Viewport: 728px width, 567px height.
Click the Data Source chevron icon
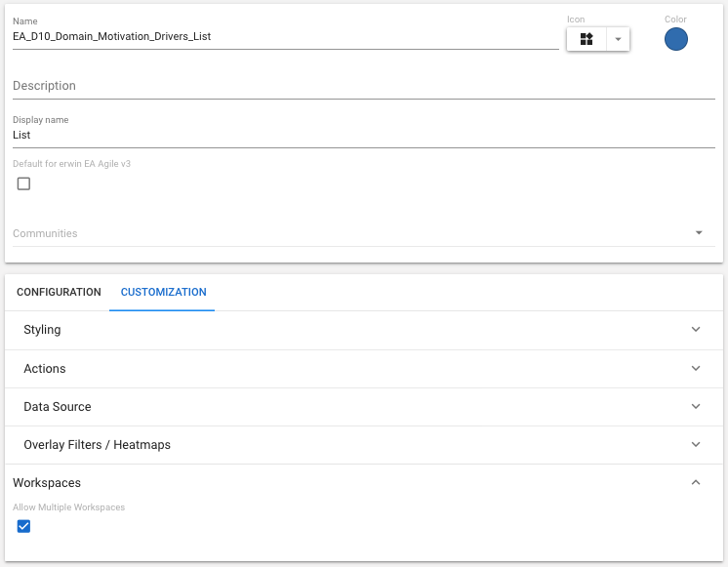(x=696, y=407)
